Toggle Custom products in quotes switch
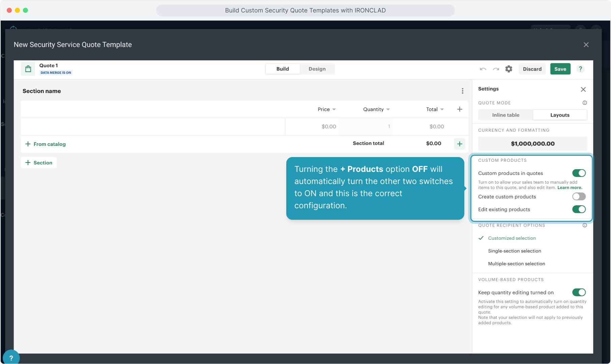This screenshot has width=611, height=364. point(579,173)
